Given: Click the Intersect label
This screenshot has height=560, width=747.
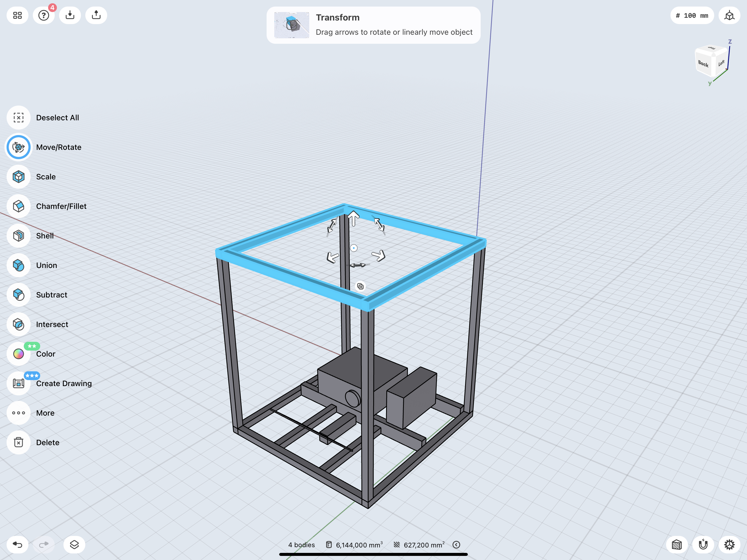Looking at the screenshot, I should 52,325.
